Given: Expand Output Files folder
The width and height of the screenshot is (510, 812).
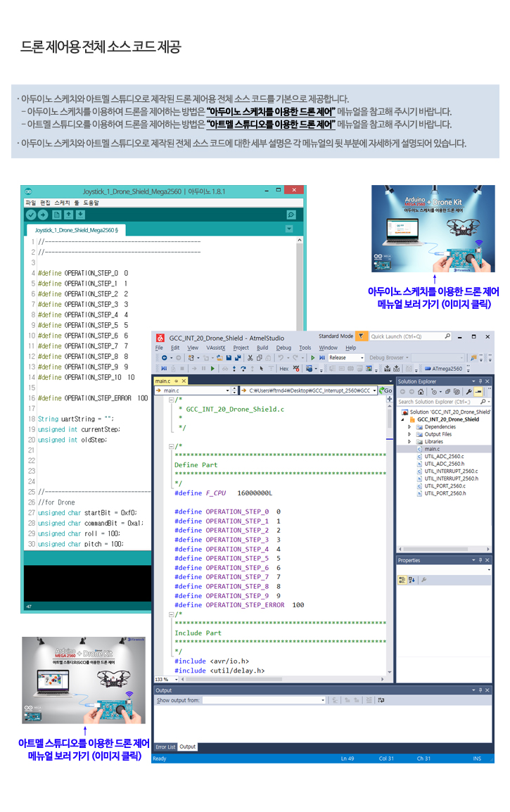Looking at the screenshot, I should coord(409,434).
